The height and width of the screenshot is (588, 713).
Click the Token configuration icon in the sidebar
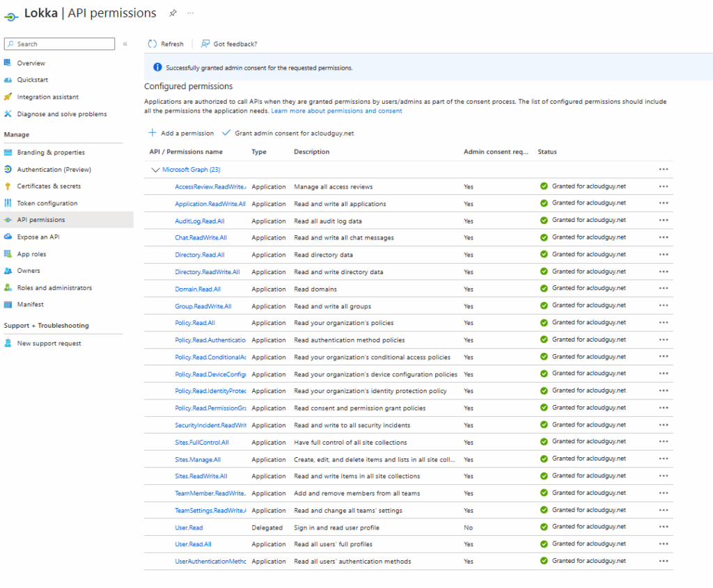[x=8, y=203]
